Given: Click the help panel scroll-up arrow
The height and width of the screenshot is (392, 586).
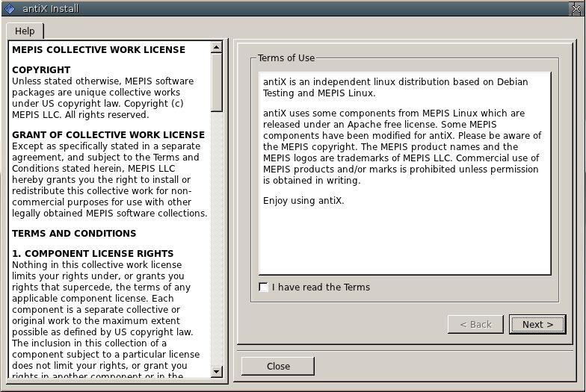Looking at the screenshot, I should tap(217, 47).
